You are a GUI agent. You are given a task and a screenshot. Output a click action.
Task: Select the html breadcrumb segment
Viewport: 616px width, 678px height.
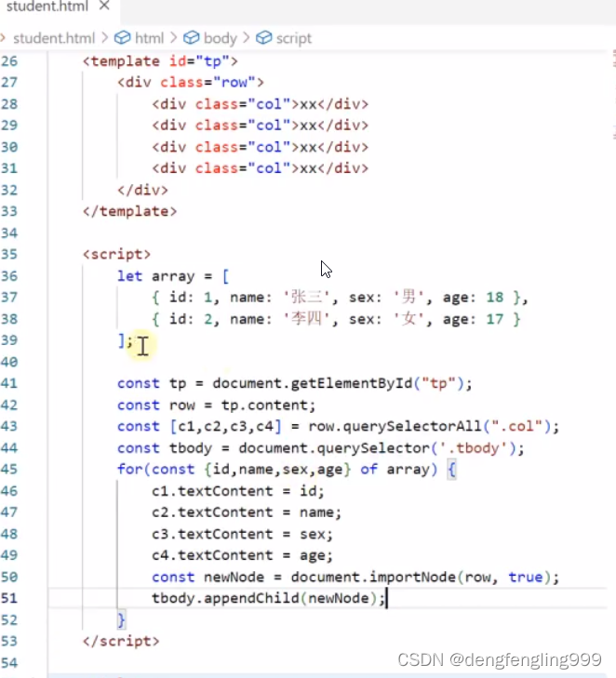(x=149, y=38)
